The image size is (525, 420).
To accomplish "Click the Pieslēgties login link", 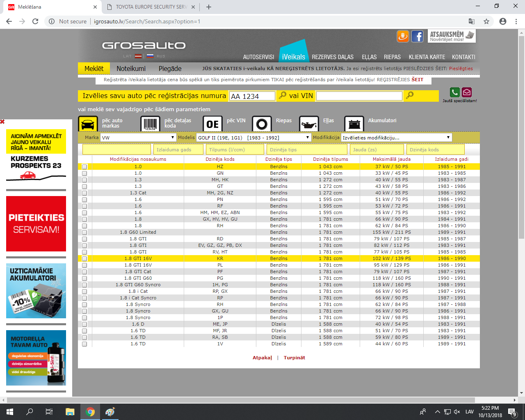I will tap(461, 68).
